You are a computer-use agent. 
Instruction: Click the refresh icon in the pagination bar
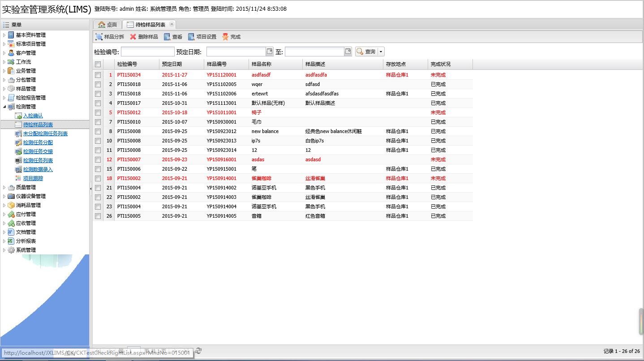point(199,351)
